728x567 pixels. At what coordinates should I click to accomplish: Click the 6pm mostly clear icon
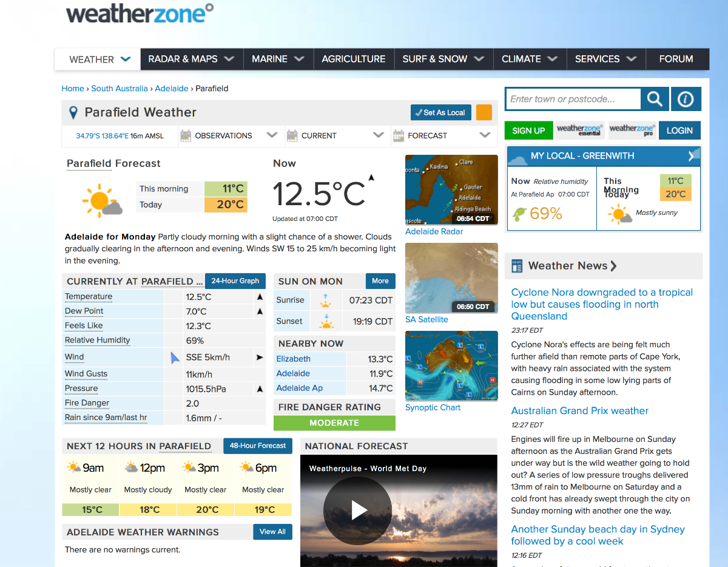tap(246, 468)
